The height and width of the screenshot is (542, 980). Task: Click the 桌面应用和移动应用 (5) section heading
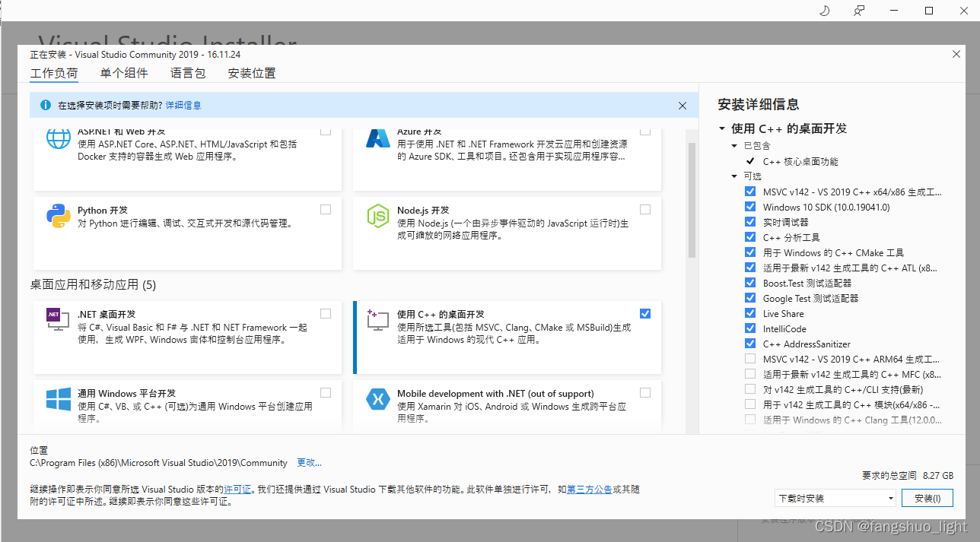93,285
